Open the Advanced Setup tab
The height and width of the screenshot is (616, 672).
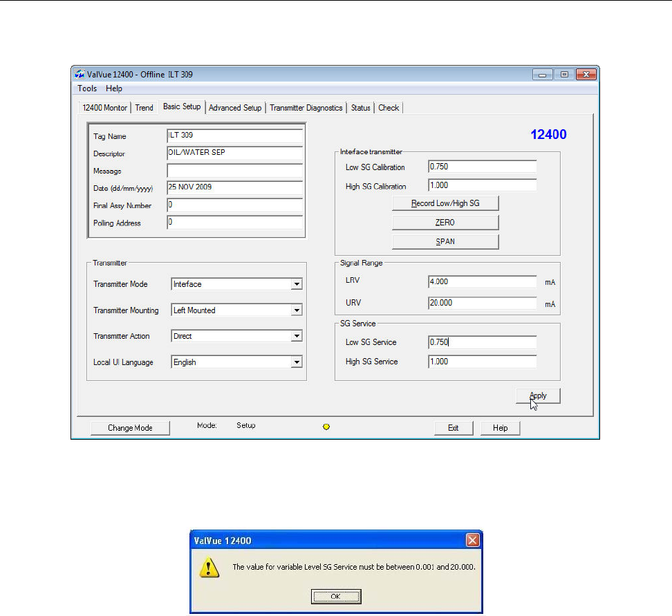[235, 108]
